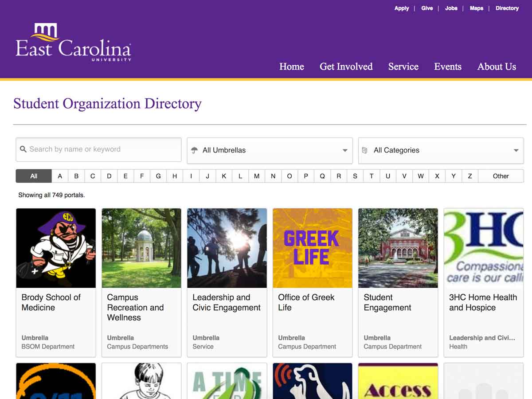This screenshot has height=399, width=532.
Task: Open the All Categories dropdown
Action: click(441, 150)
